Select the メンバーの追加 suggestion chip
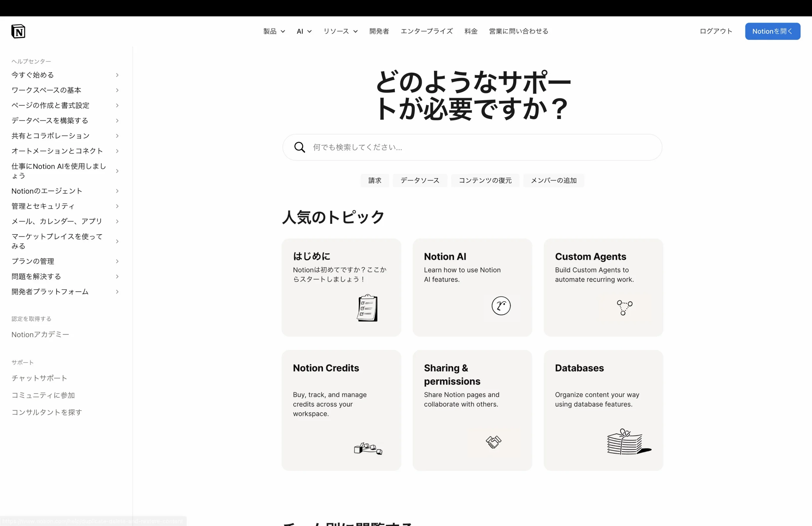 point(553,180)
